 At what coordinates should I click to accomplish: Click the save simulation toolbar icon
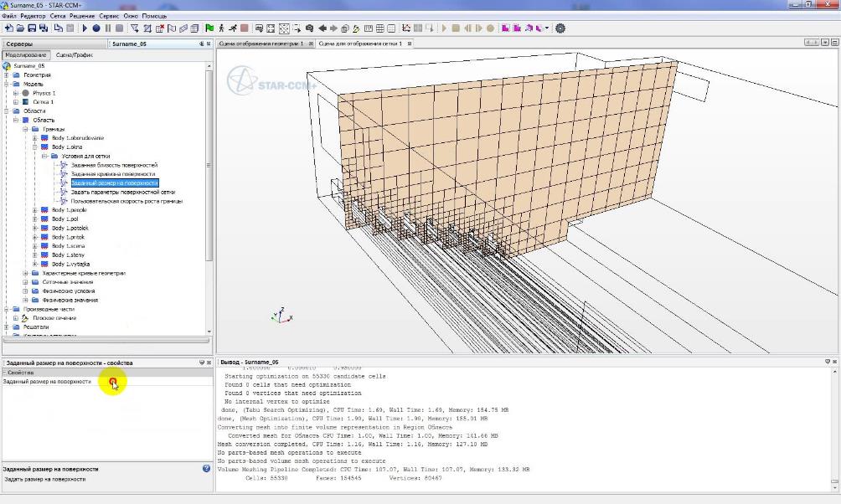click(32, 28)
